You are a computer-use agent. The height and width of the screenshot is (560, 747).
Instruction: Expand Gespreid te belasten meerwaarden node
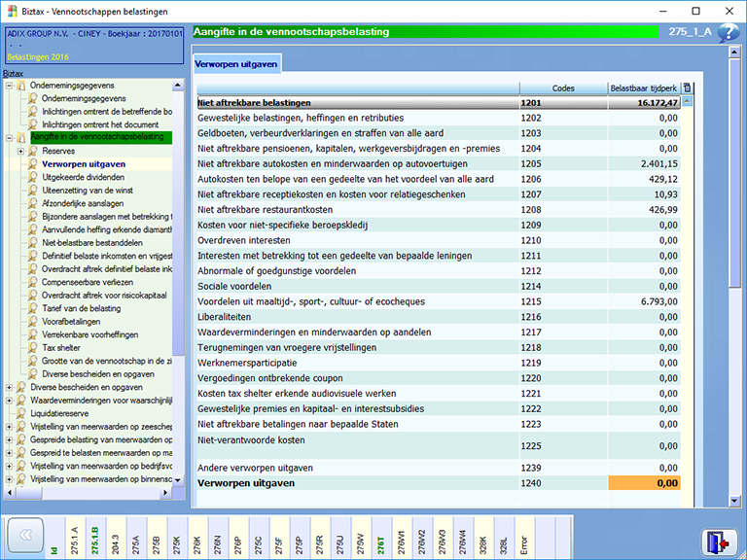coord(9,453)
